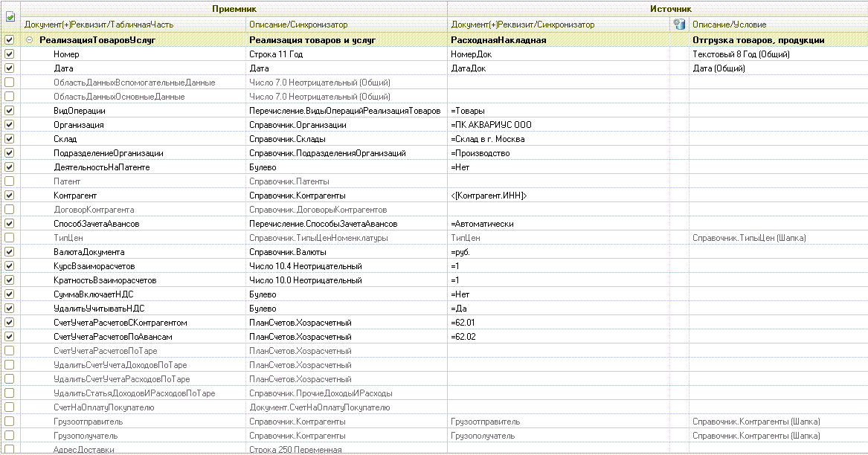Enable the СчетУчетаРасчетовПоТаре checkbox
Viewport: 868px width, 455px height.
(10, 350)
